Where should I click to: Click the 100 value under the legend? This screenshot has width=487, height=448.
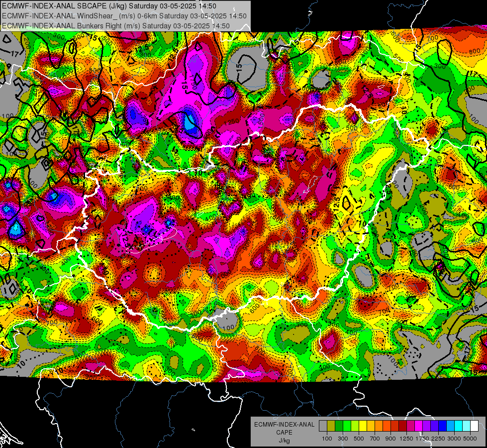click(327, 439)
